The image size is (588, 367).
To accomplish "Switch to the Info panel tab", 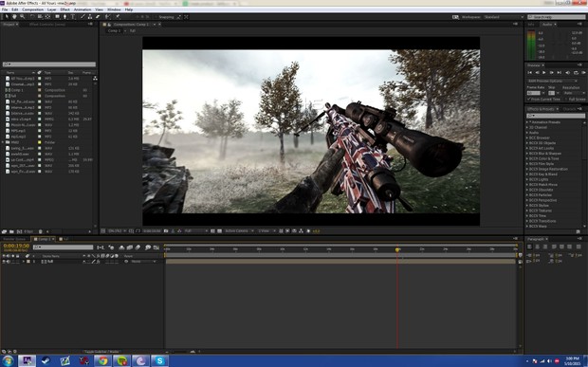I will click(531, 24).
